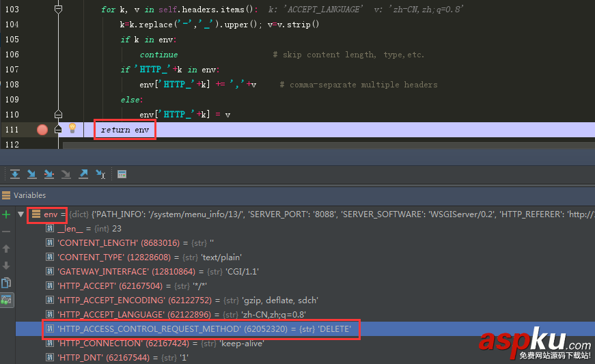The height and width of the screenshot is (364, 595).
Task: Collapse the fold marker at line 110
Action: point(58,114)
